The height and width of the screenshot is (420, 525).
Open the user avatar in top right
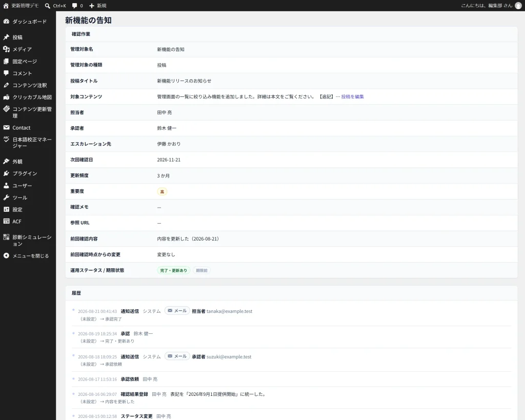point(518,6)
